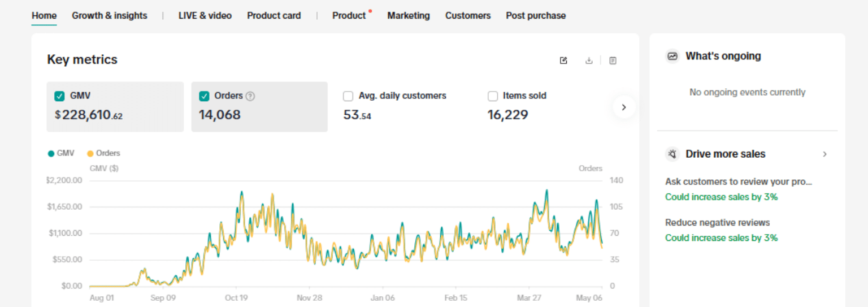
Task: Switch to the Growth & insights tab
Action: tap(109, 16)
